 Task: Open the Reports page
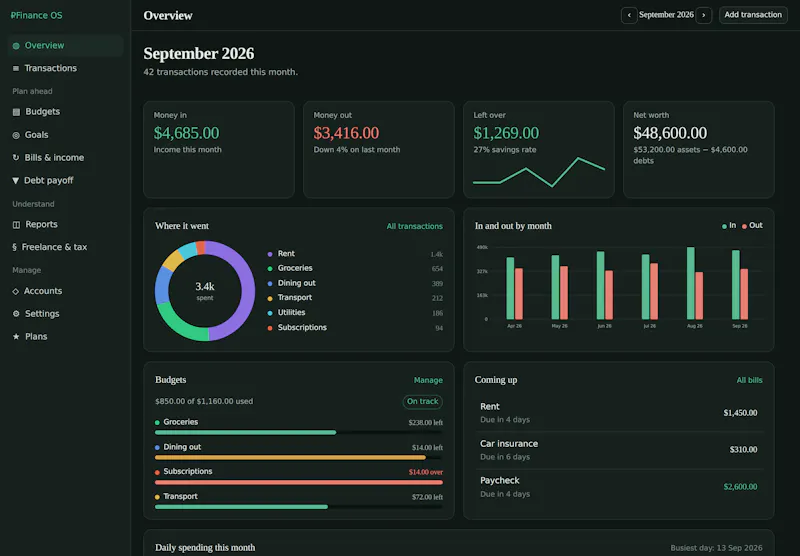click(x=65, y=224)
